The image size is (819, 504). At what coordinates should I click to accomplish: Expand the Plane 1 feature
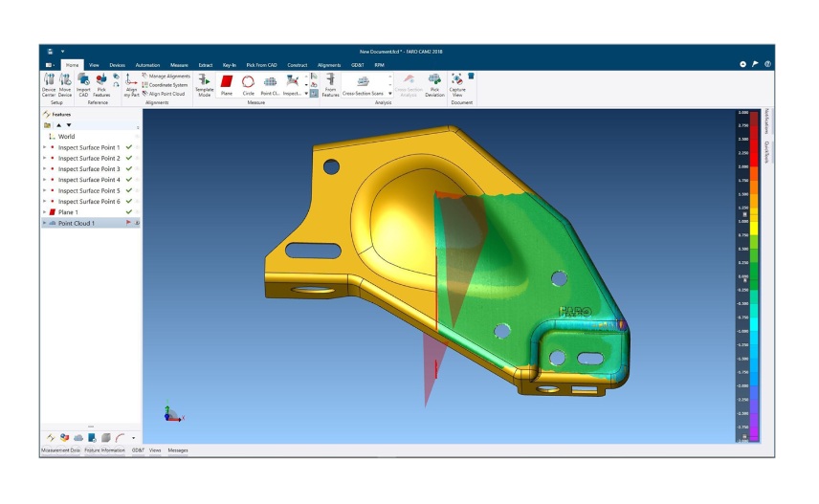click(44, 212)
